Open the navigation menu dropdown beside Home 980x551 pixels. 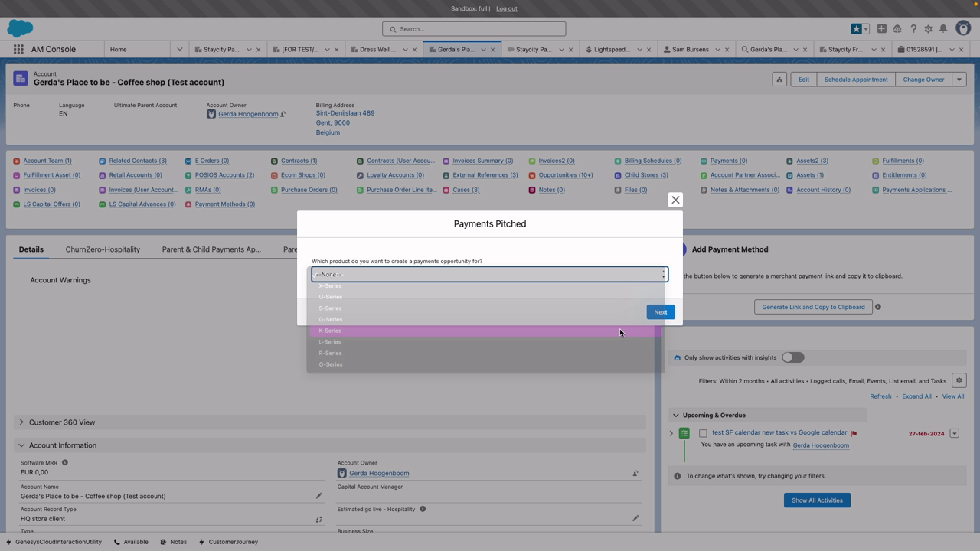click(179, 50)
